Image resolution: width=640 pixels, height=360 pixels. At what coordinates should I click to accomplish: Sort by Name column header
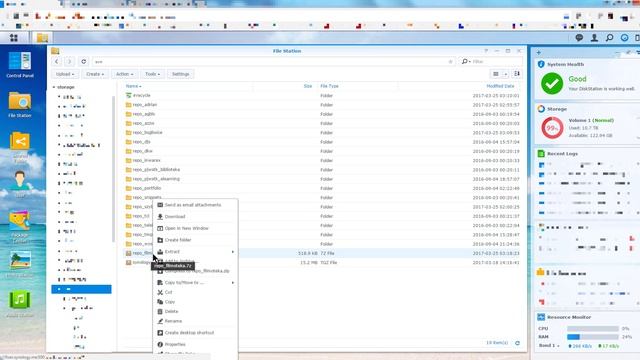click(133, 86)
